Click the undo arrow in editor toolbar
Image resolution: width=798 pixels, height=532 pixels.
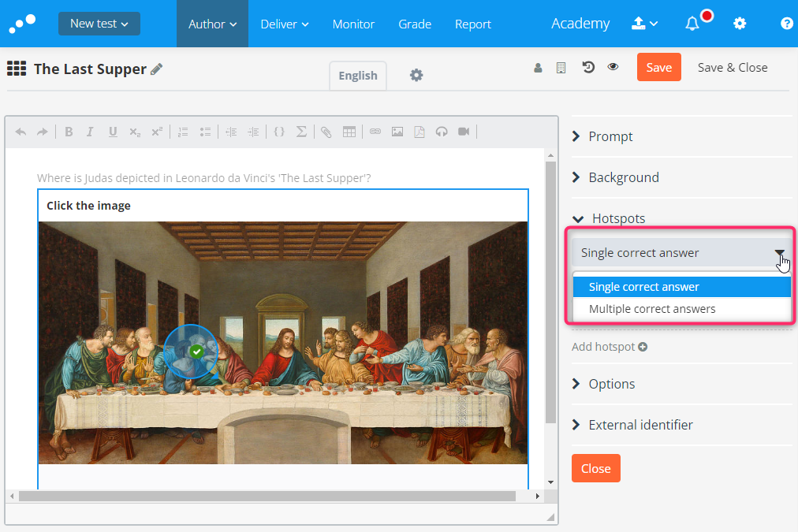pyautogui.click(x=21, y=132)
